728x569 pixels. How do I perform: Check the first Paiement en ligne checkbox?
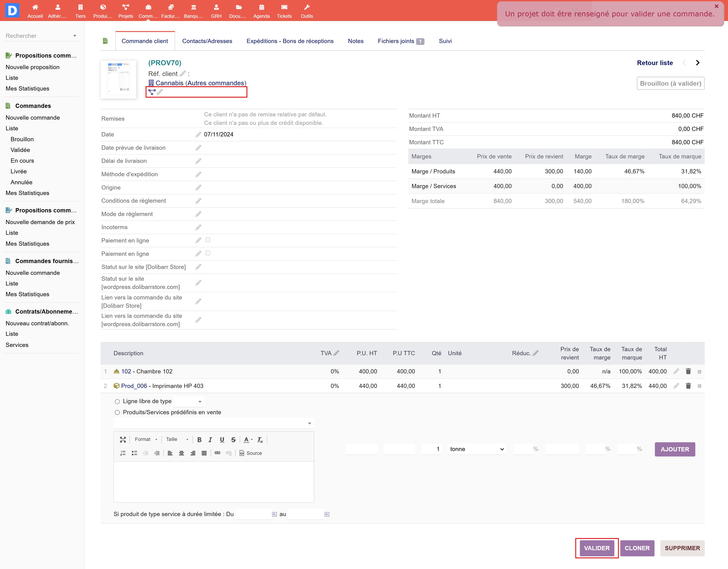pyautogui.click(x=208, y=240)
